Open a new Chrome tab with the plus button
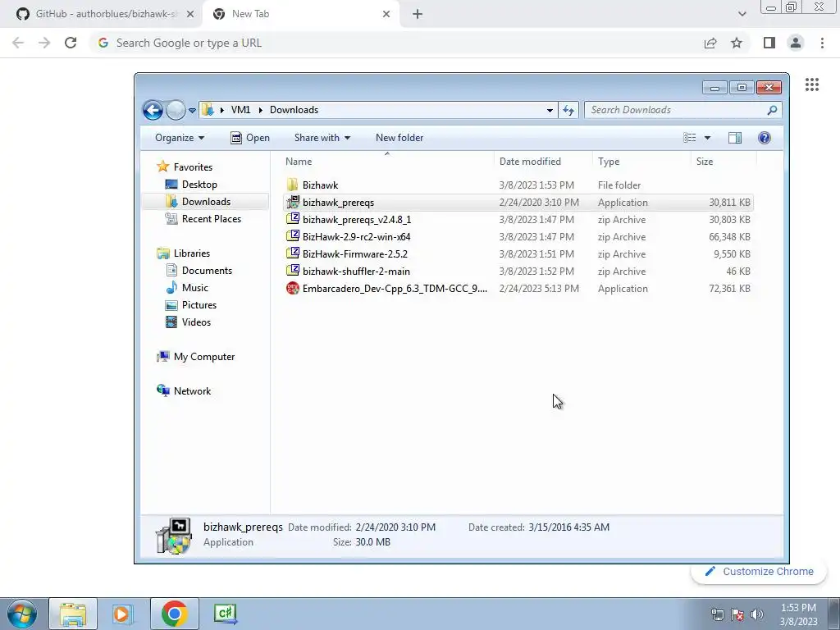 tap(418, 15)
